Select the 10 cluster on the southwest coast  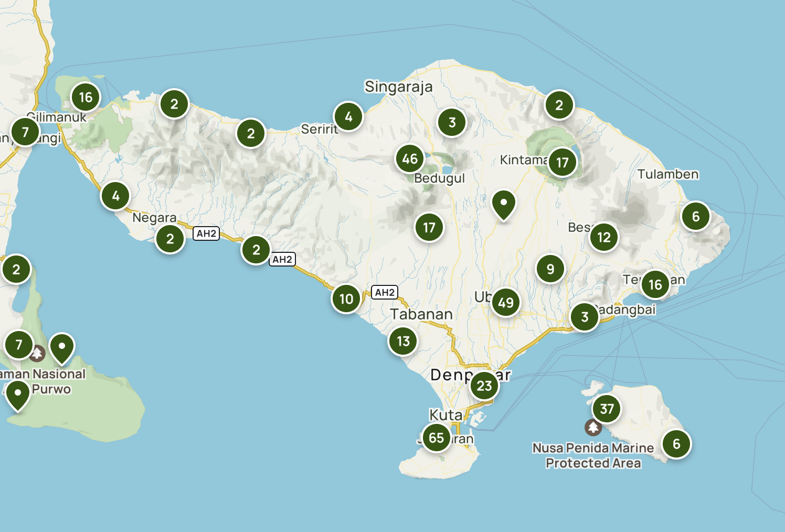click(x=346, y=299)
